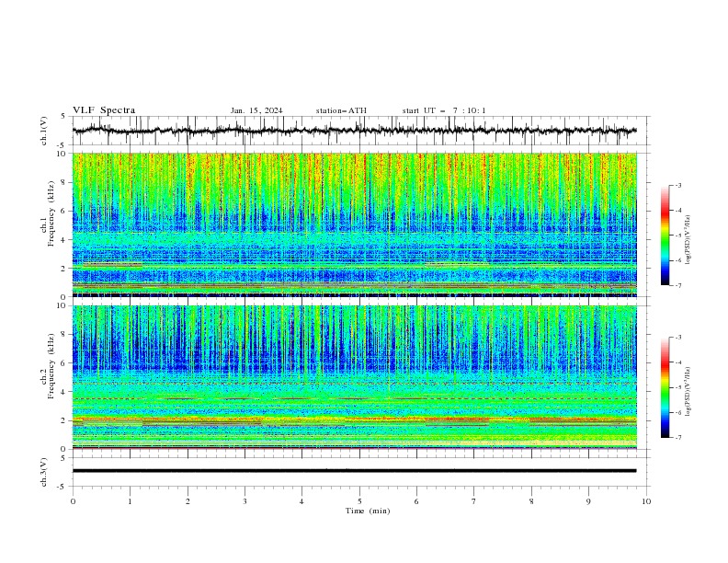Select the log(PSD) label beside ch.1 color bar
Screen dimensions: 728x563
point(688,239)
